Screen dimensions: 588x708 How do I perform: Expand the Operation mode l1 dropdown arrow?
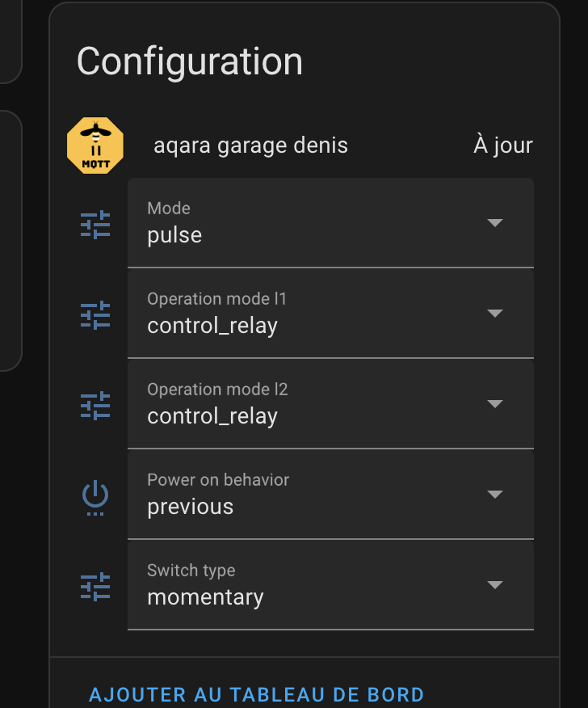coord(495,313)
